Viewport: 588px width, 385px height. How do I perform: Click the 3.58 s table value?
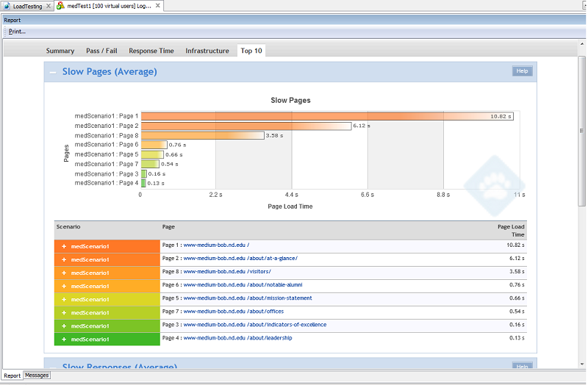coord(517,271)
